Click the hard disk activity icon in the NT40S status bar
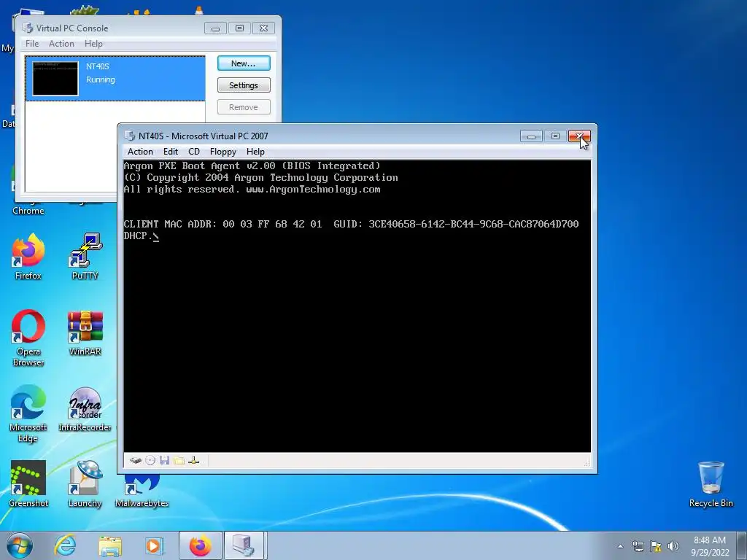This screenshot has width=747, height=560. coord(135,461)
